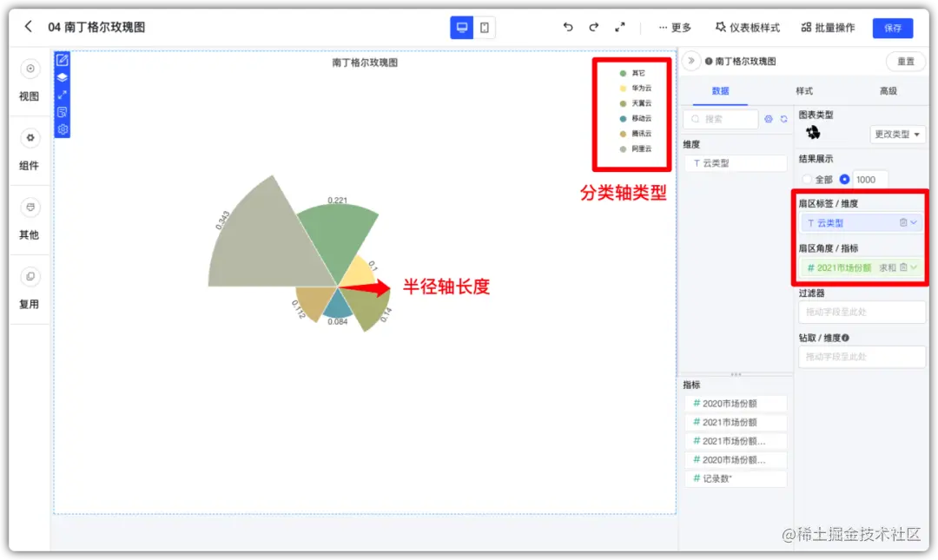Switch preview to mobile view icon
Screen dimensions: 938x560
click(x=484, y=27)
